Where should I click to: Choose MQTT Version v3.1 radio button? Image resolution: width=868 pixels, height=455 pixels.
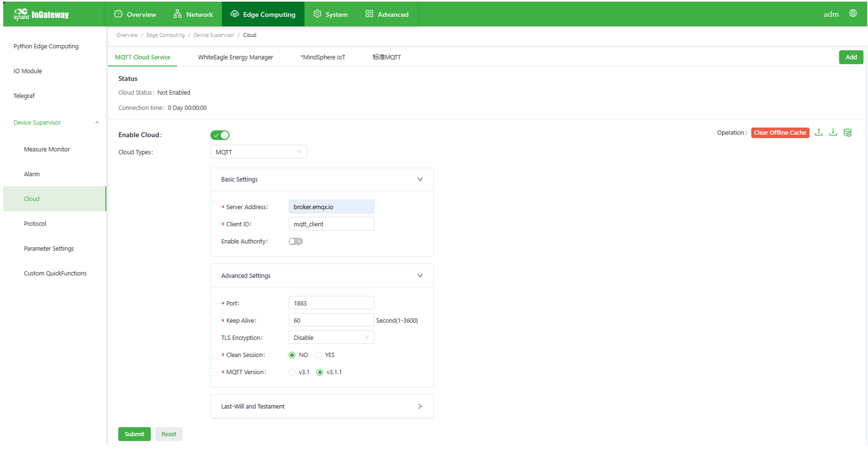[x=292, y=372]
